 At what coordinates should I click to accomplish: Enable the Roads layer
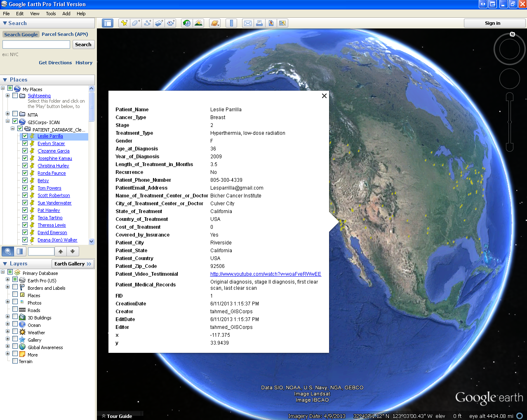15,309
